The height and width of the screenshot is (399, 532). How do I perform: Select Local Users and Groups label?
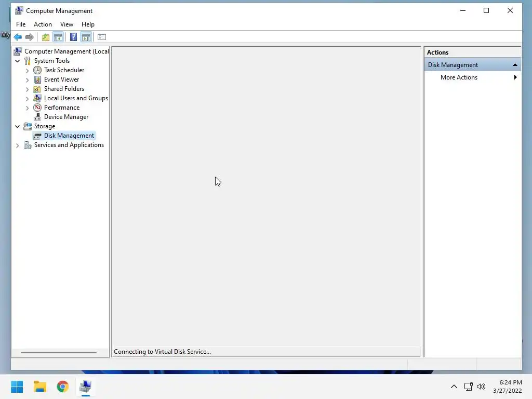point(76,98)
